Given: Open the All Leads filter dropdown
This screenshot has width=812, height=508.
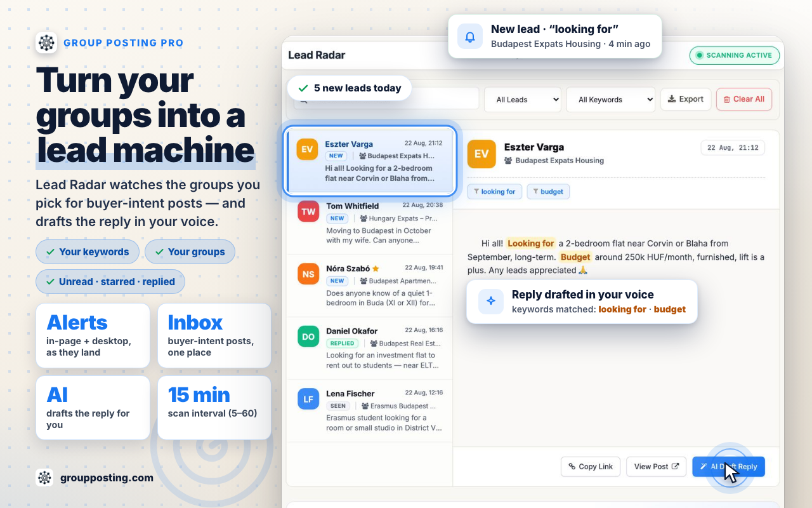Looking at the screenshot, I should [523, 100].
